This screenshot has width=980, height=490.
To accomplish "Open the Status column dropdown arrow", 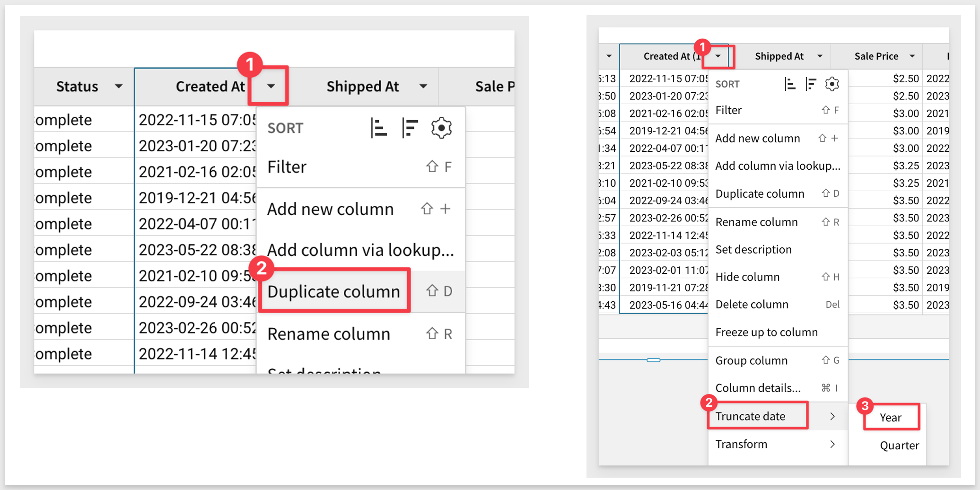I will coord(119,86).
